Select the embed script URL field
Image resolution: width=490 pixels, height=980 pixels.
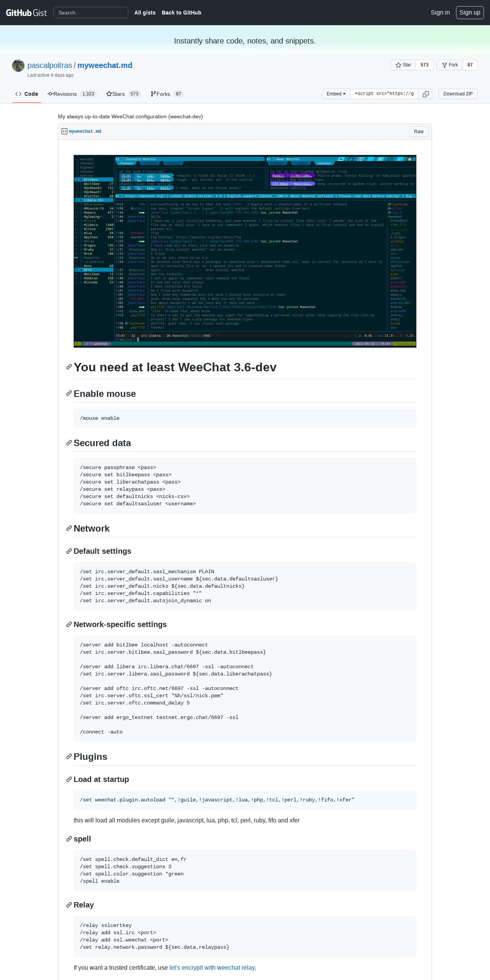pos(384,94)
